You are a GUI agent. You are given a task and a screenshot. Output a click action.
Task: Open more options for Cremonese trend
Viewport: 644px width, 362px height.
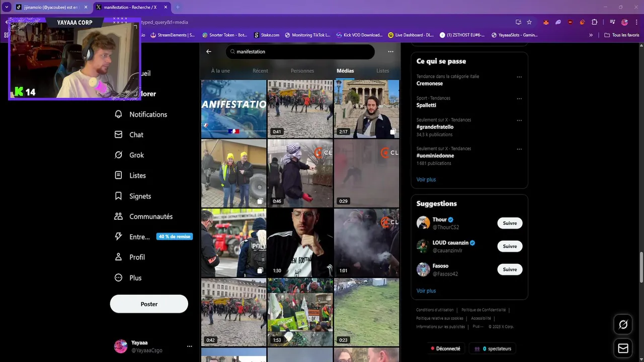pos(519,77)
